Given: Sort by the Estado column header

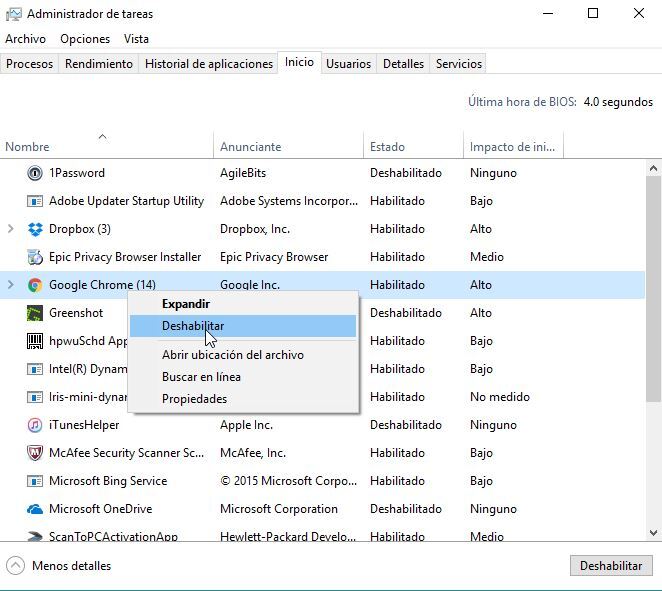Looking at the screenshot, I should pos(387,147).
